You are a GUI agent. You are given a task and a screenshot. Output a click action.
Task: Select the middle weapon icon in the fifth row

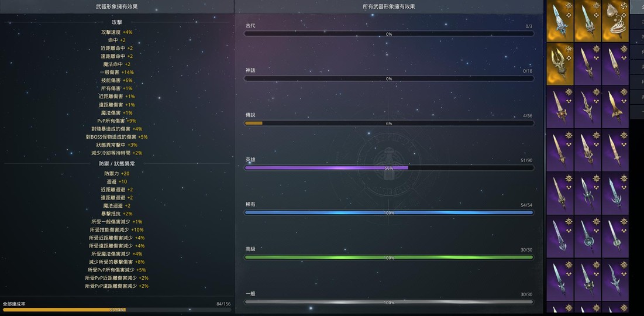(x=588, y=193)
